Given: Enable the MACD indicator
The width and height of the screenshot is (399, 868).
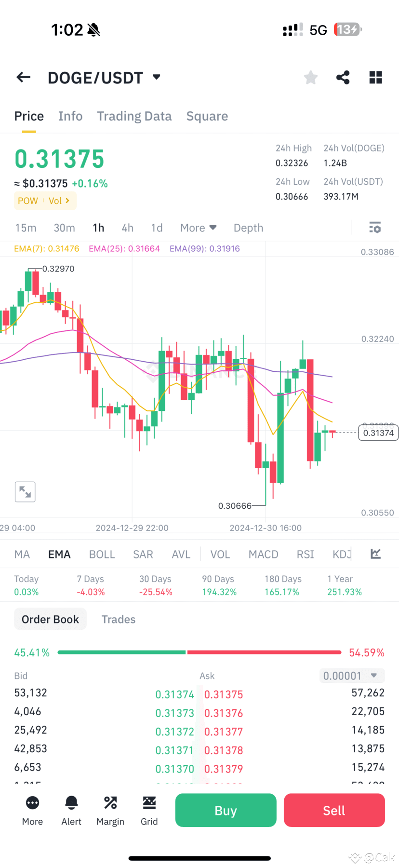Looking at the screenshot, I should [x=263, y=554].
